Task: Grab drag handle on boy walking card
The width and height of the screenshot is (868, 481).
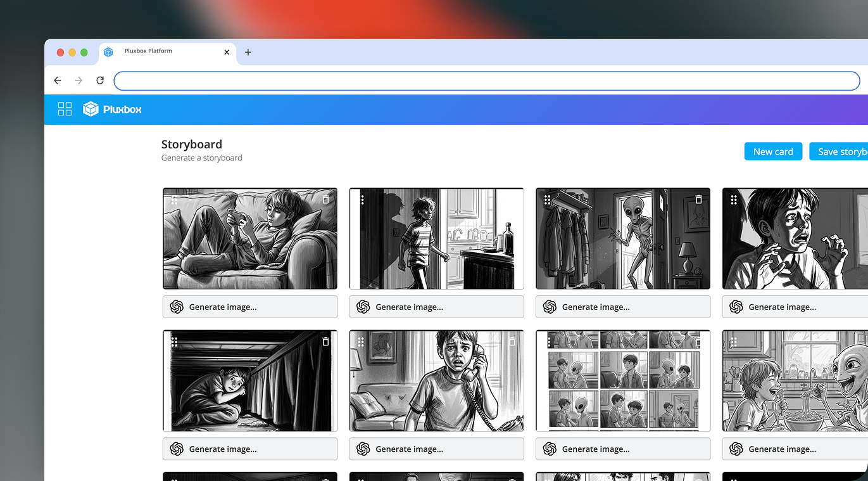Action: point(362,200)
